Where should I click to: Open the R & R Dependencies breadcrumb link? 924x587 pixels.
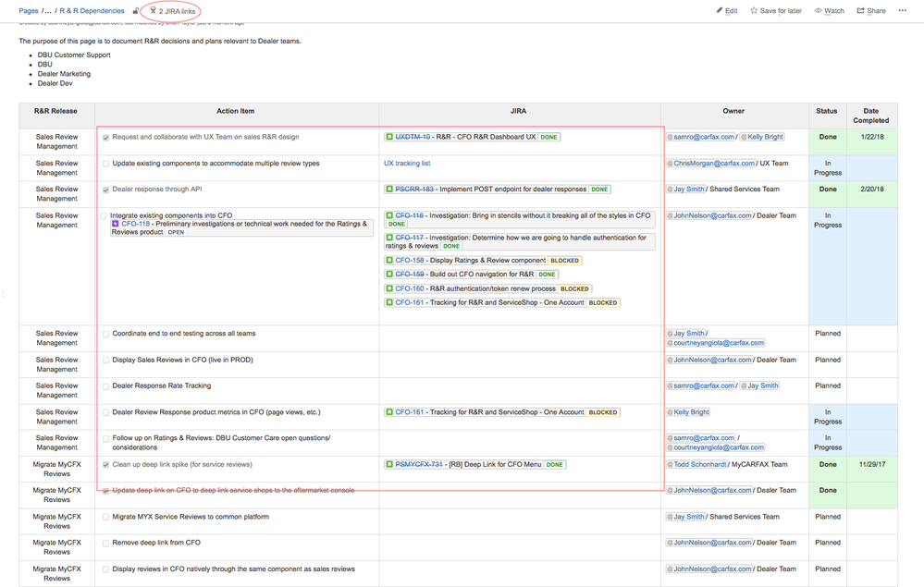tap(92, 10)
